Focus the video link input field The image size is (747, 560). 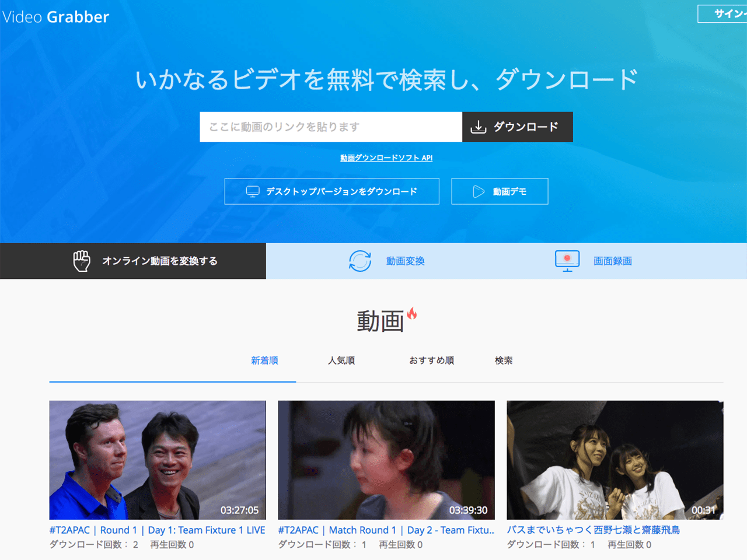(x=331, y=127)
